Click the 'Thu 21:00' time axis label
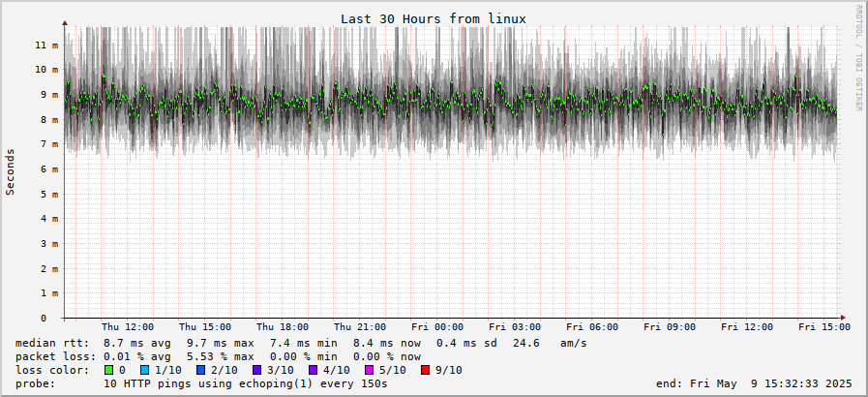The height and width of the screenshot is (397, 868). 360,327
